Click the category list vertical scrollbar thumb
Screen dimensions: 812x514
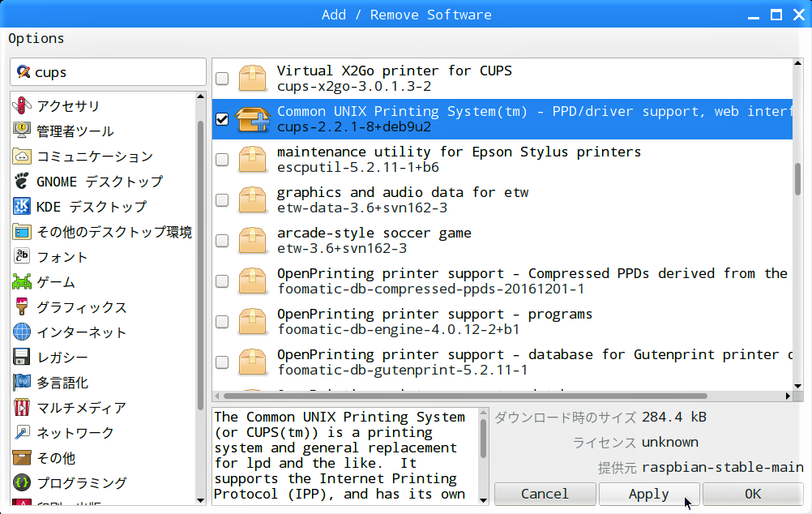(x=201, y=265)
